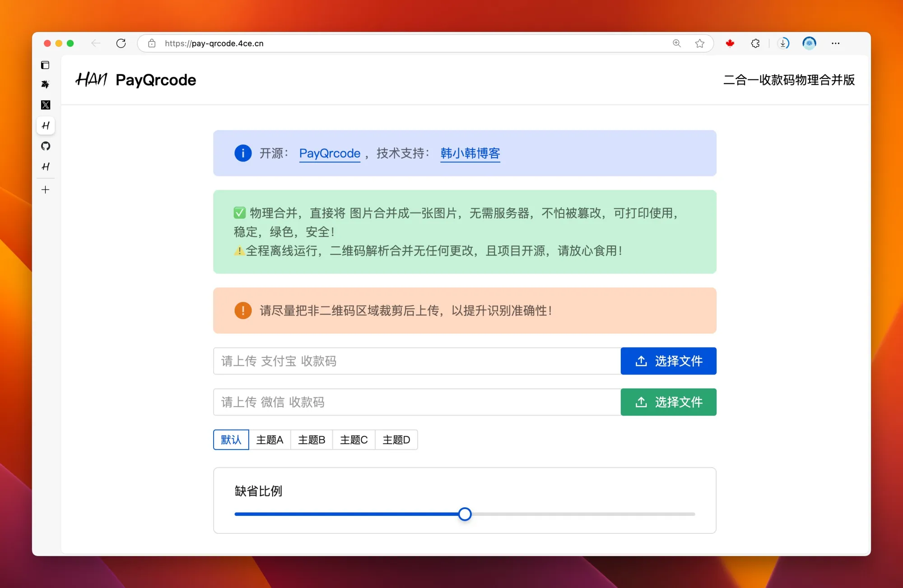Open the browser three-dot menu
The height and width of the screenshot is (588, 903).
(835, 43)
